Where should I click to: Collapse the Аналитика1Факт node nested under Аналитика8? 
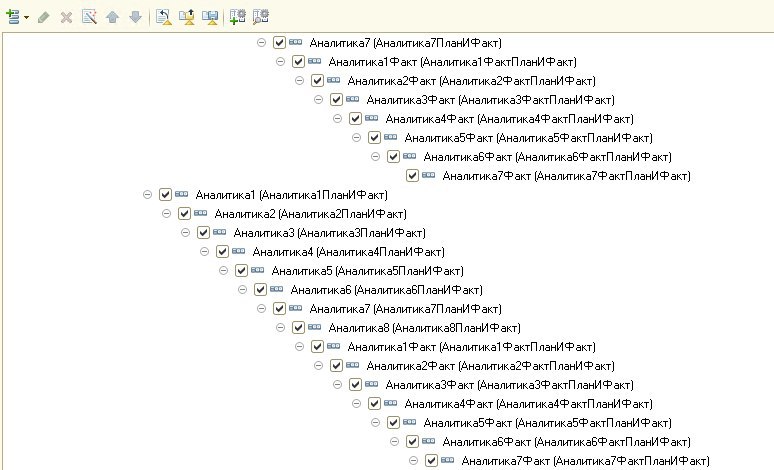pyautogui.click(x=299, y=347)
